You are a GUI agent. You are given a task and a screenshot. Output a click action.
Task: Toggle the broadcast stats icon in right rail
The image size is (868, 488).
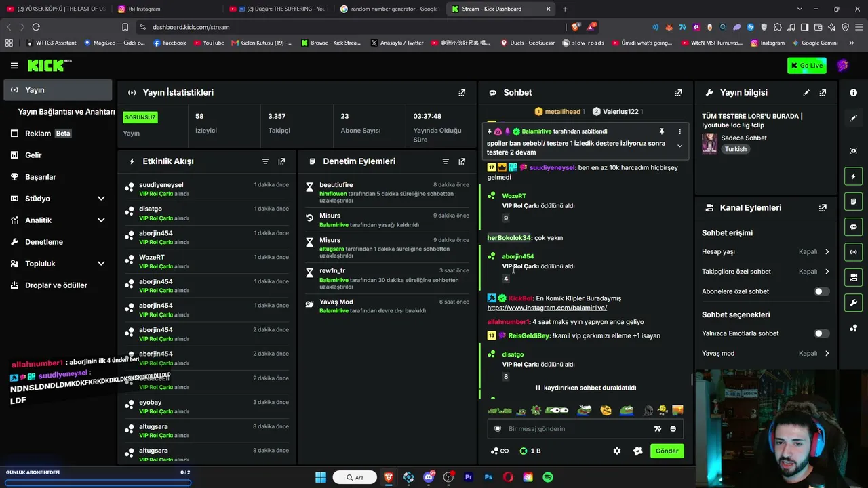(x=853, y=252)
